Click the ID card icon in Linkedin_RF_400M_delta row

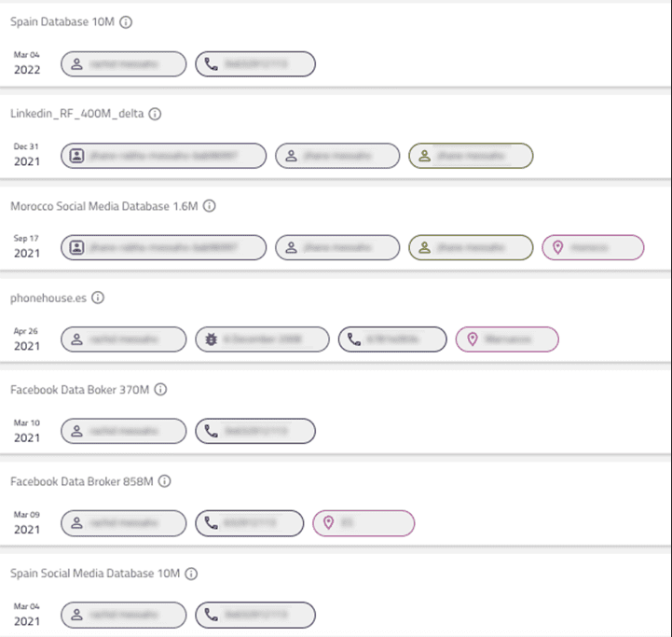[78, 156]
